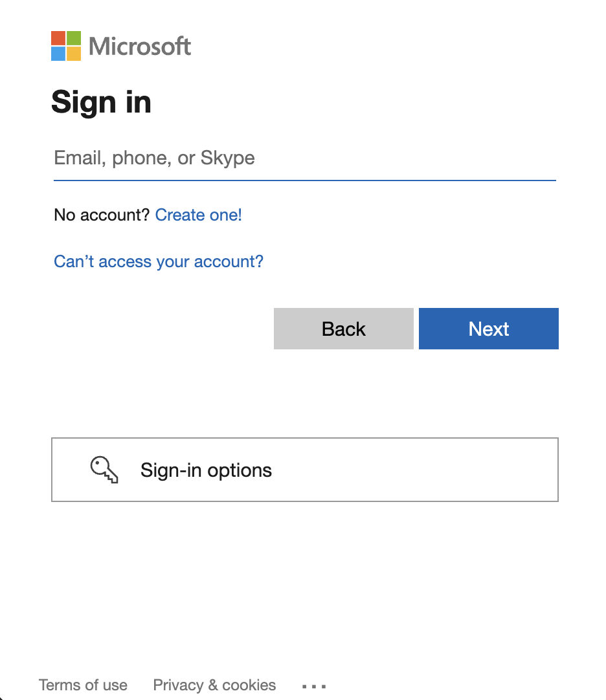Open more footer options via ellipsis
This screenshot has width=606, height=700.
[x=314, y=686]
